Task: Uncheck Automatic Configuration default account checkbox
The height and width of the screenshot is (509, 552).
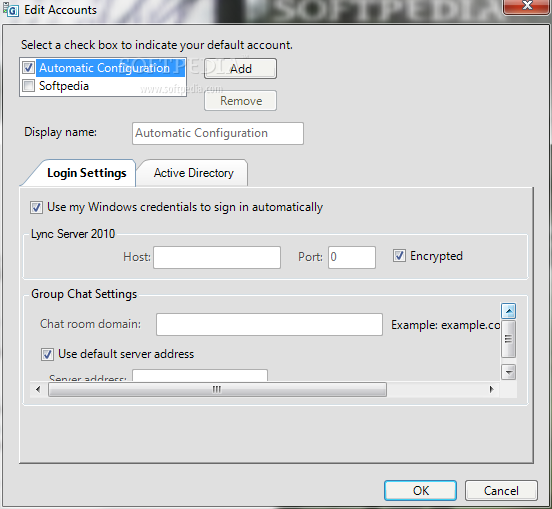Action: (x=28, y=67)
